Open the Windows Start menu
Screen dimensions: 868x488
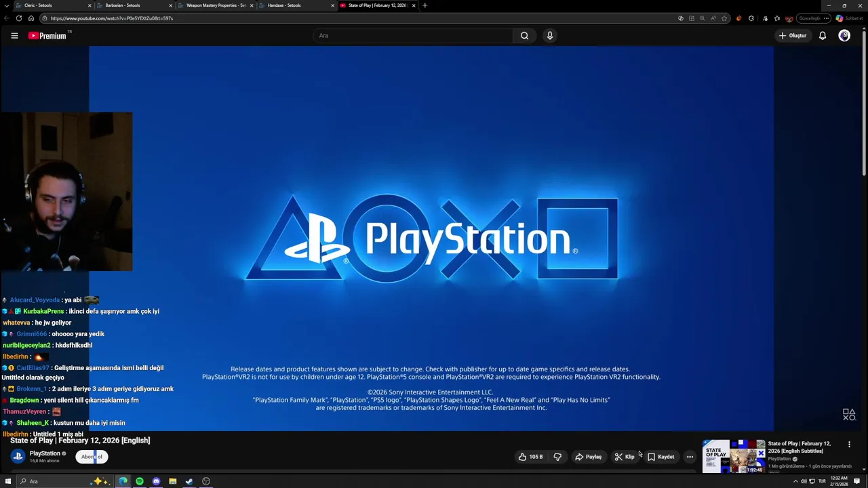pyautogui.click(x=8, y=481)
